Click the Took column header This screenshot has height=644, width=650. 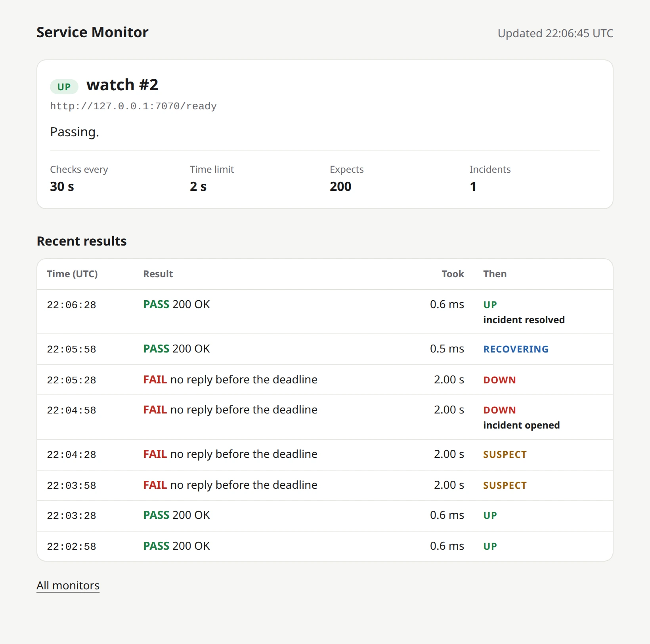pyautogui.click(x=453, y=274)
